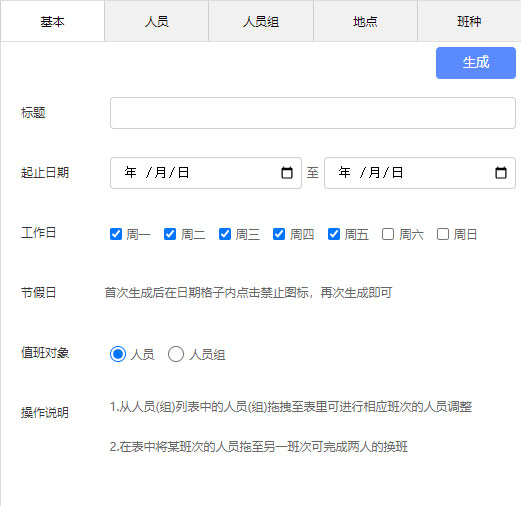The width and height of the screenshot is (521, 506).
Task: Open the end date calendar picker icon
Action: [x=501, y=173]
